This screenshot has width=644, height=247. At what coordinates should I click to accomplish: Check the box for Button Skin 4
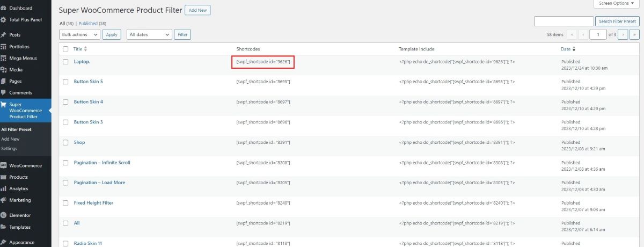click(65, 102)
